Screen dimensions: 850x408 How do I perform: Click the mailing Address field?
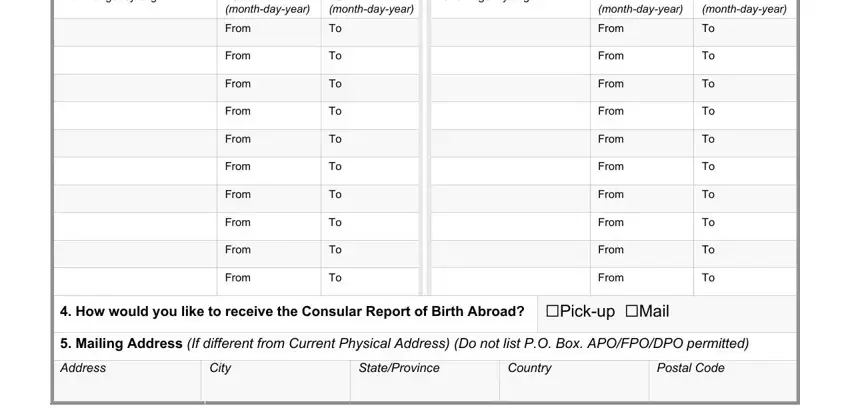[127, 381]
